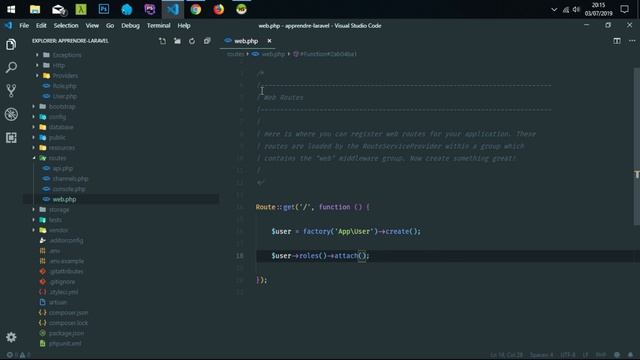
Task: Open Photoshop from the taskbar
Action: 104,9
